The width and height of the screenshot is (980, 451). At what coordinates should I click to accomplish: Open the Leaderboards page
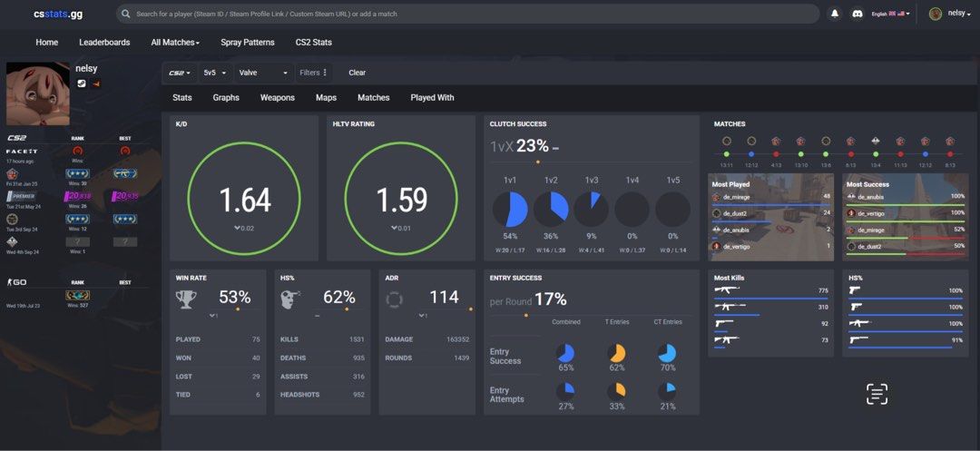click(x=104, y=43)
